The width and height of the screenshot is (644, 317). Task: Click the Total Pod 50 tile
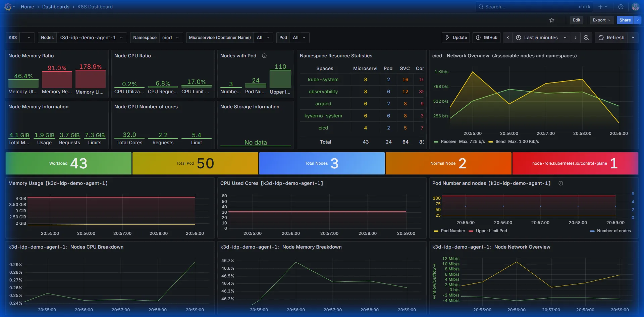click(195, 163)
